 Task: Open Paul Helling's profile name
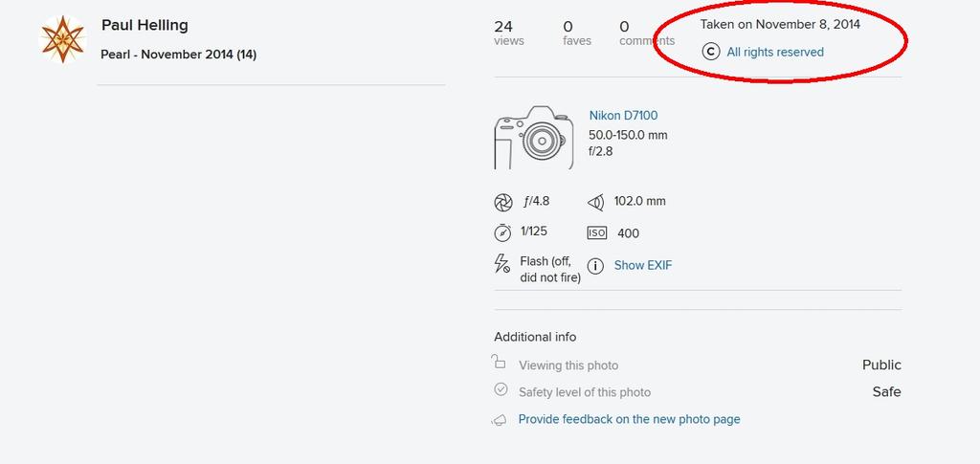(145, 25)
